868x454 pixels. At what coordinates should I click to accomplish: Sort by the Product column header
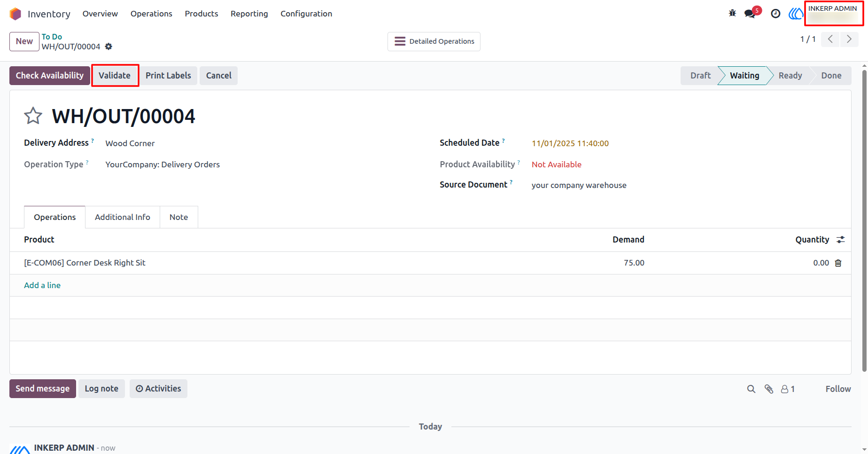[x=39, y=240]
